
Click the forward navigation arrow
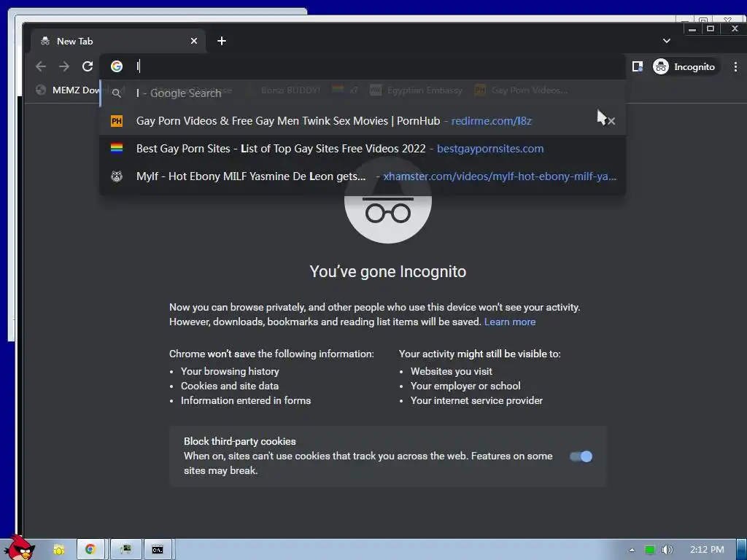(64, 66)
